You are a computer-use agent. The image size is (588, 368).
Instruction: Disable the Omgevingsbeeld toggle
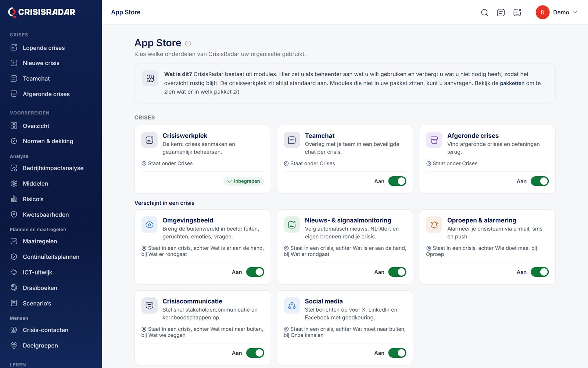click(255, 272)
